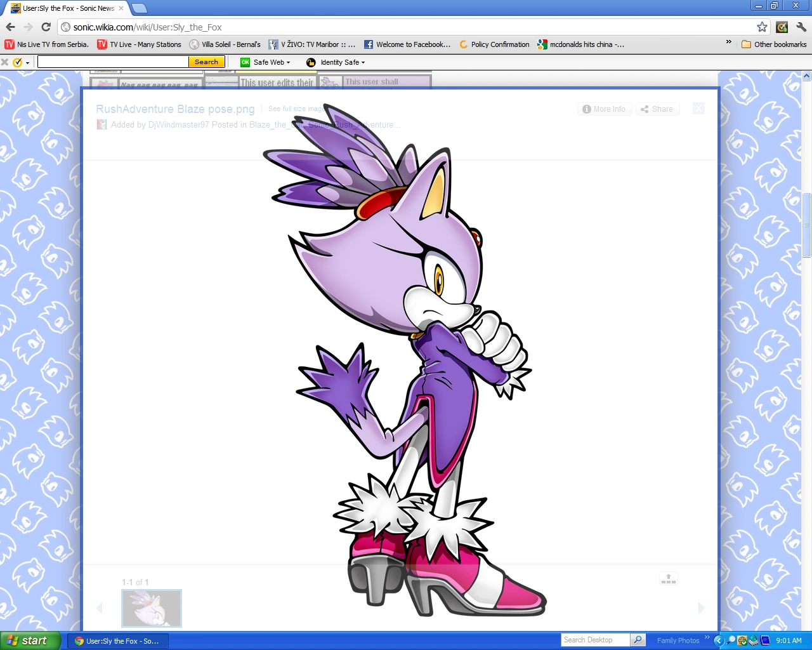Screen dimensions: 812x650
Task: Open a new browser tab
Action: [139, 8]
